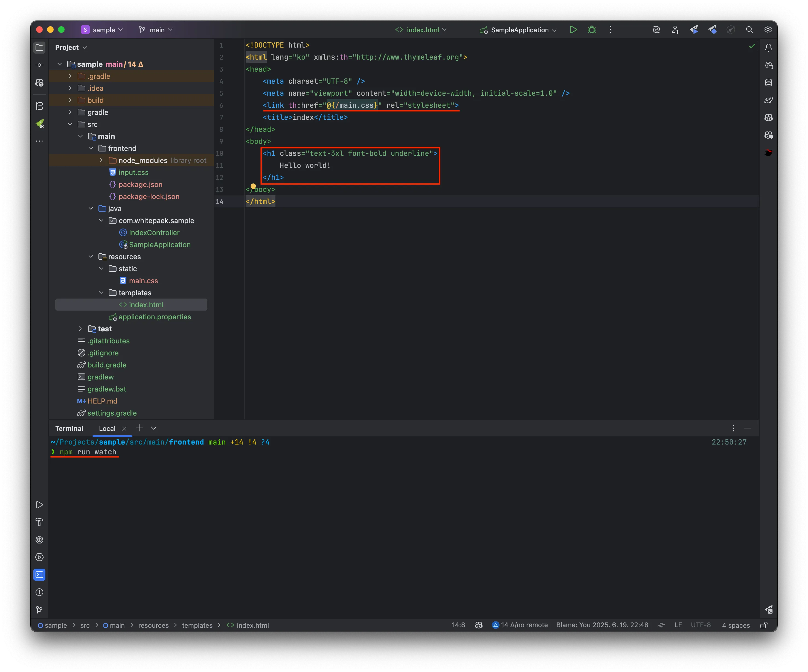Open IndexController class
808x672 pixels.
[x=154, y=232]
